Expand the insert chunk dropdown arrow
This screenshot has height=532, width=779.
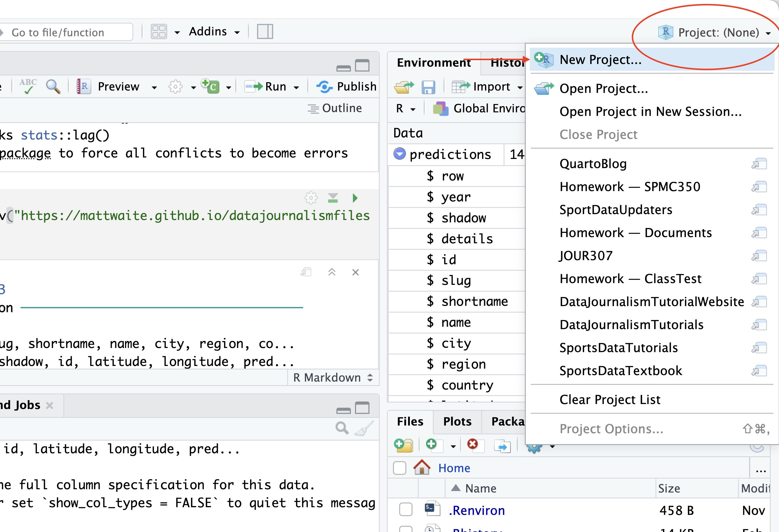pos(229,88)
